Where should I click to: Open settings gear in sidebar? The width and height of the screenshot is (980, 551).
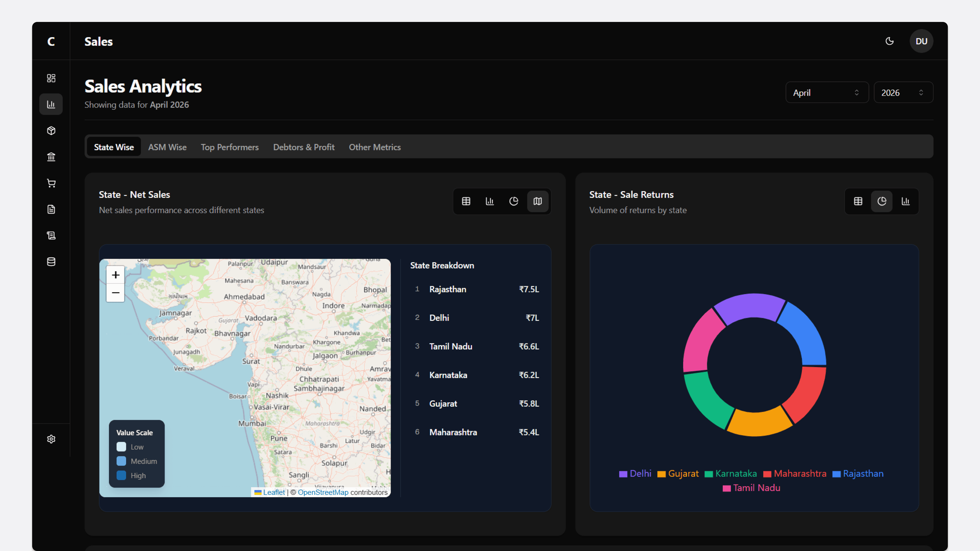click(51, 439)
